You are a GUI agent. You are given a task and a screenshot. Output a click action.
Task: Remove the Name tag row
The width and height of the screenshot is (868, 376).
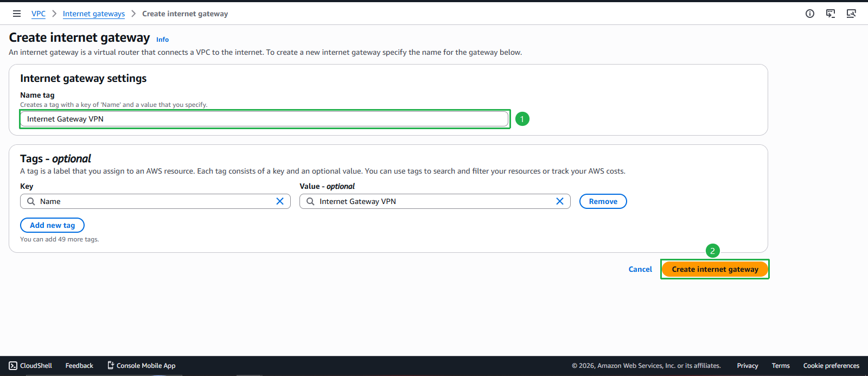click(603, 201)
